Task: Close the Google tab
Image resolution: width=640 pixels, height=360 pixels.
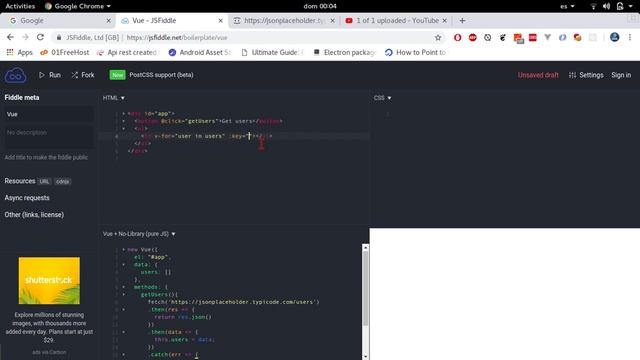Action: (x=108, y=20)
